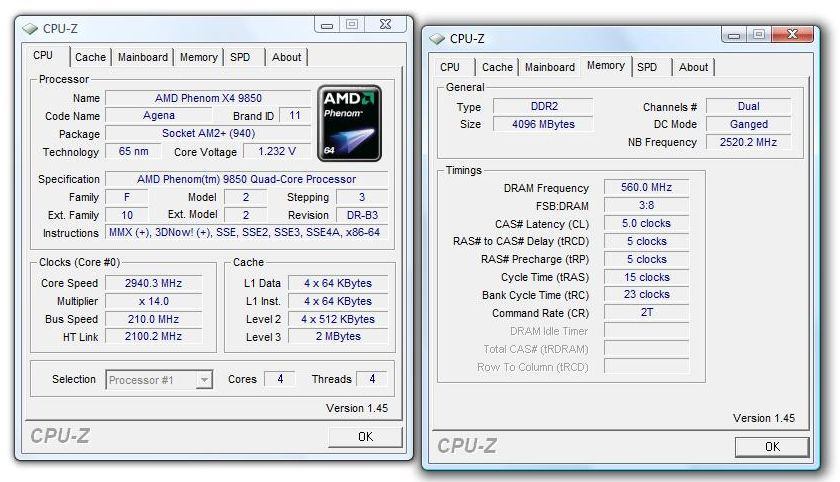Click the bus speed value '210.0 MHz'
840x482 pixels.
pyautogui.click(x=153, y=319)
